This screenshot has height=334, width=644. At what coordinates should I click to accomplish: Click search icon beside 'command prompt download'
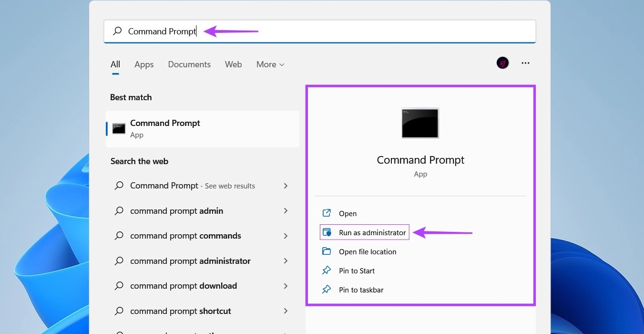pos(119,286)
